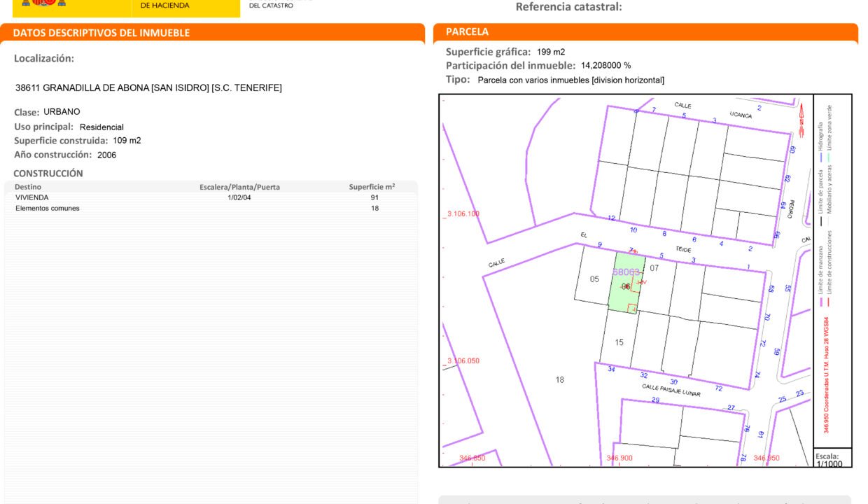Click the 'Escala: 1/1000' scale box

[x=833, y=458]
